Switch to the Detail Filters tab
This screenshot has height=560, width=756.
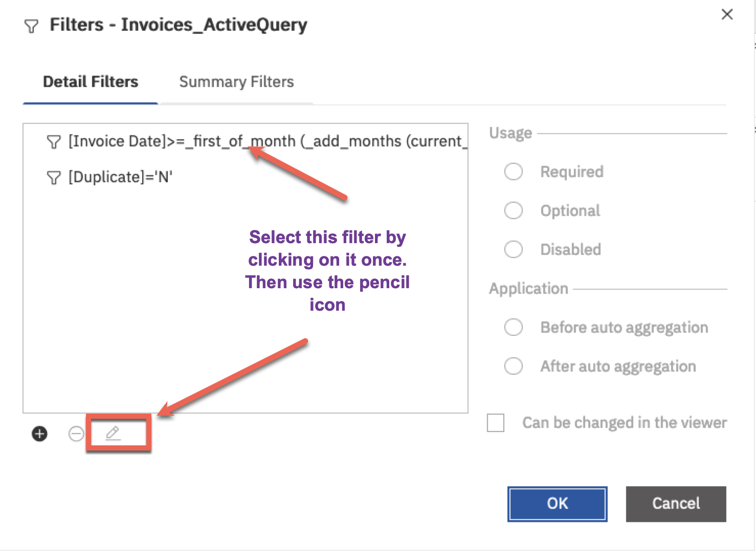click(91, 82)
